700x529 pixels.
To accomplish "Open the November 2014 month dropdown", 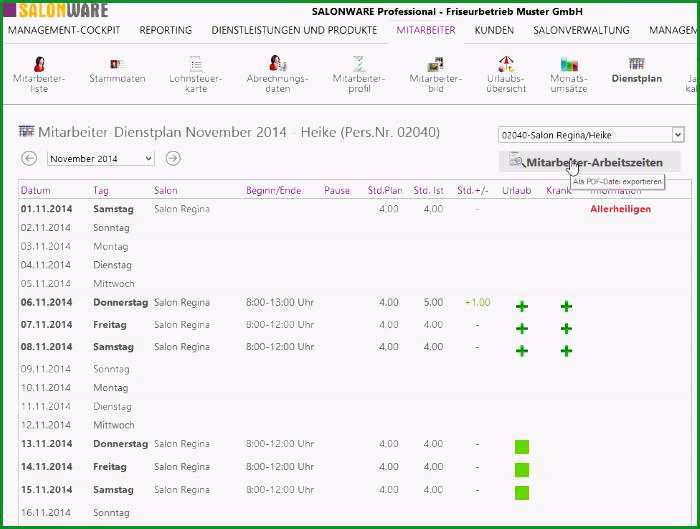I will tap(101, 158).
